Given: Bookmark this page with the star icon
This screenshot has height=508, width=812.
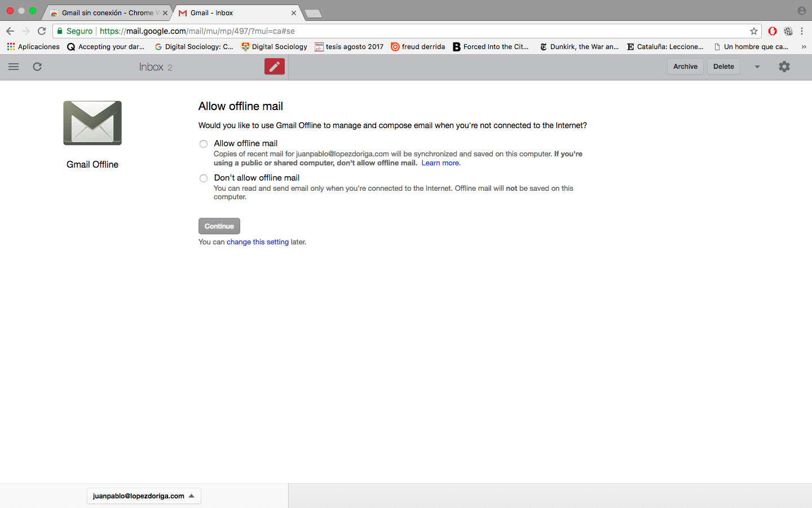Looking at the screenshot, I should click(755, 31).
